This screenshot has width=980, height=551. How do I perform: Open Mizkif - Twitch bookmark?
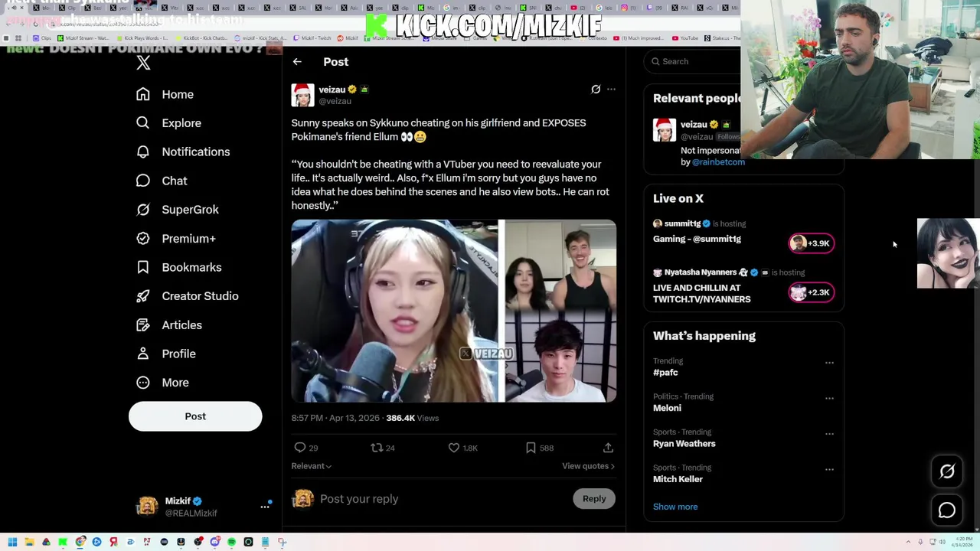[x=313, y=38]
